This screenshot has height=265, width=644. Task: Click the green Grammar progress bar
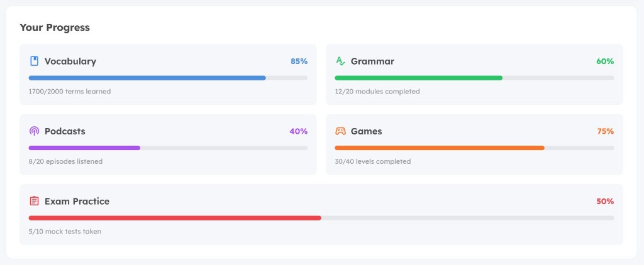pyautogui.click(x=418, y=78)
